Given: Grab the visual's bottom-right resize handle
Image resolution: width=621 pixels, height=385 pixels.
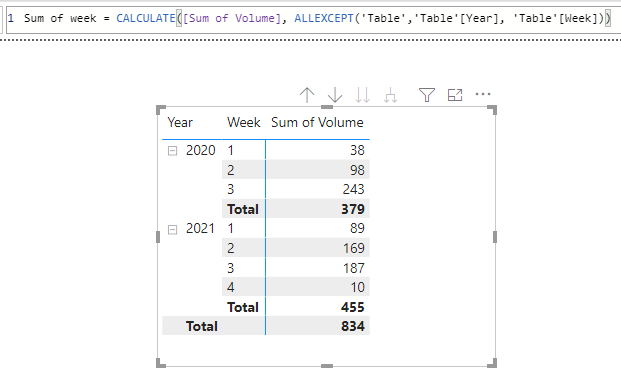Looking at the screenshot, I should (x=492, y=363).
